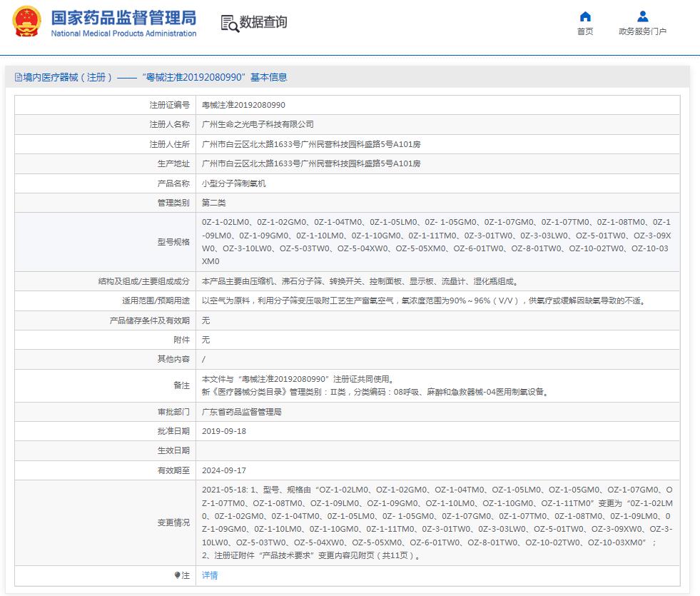
Task: Click the national emblem logo
Action: tap(26, 22)
